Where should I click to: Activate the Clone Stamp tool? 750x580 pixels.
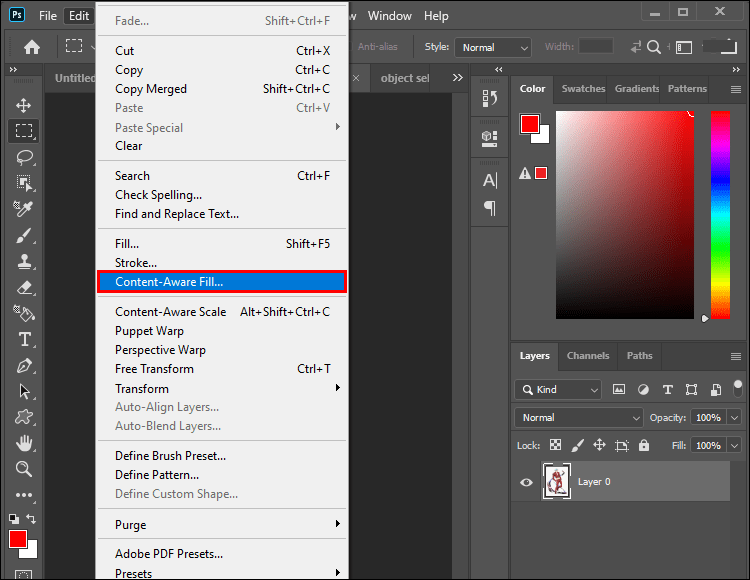coord(24,261)
